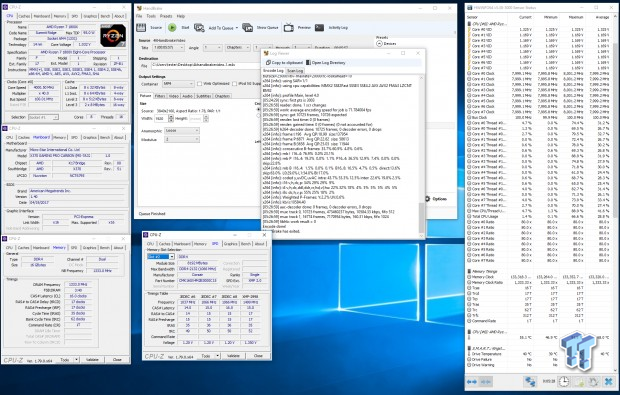Click the Bus Clock sensor icon in HWiNFO
Image resolution: width=620 pixels, height=395 pixels.
(469, 117)
